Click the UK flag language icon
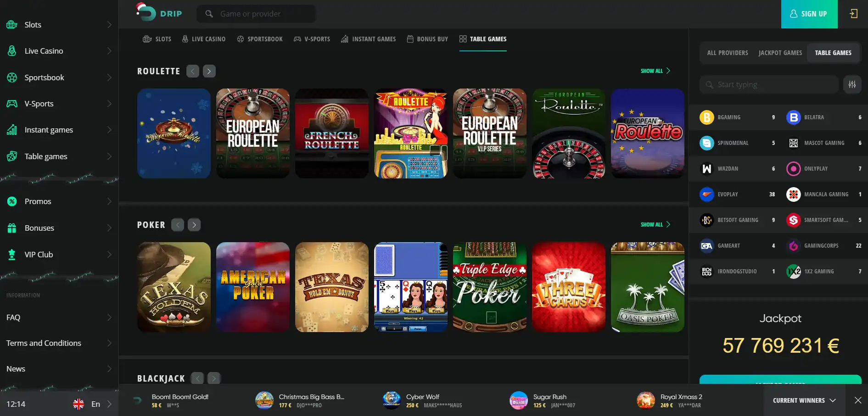The height and width of the screenshot is (416, 868). click(78, 404)
